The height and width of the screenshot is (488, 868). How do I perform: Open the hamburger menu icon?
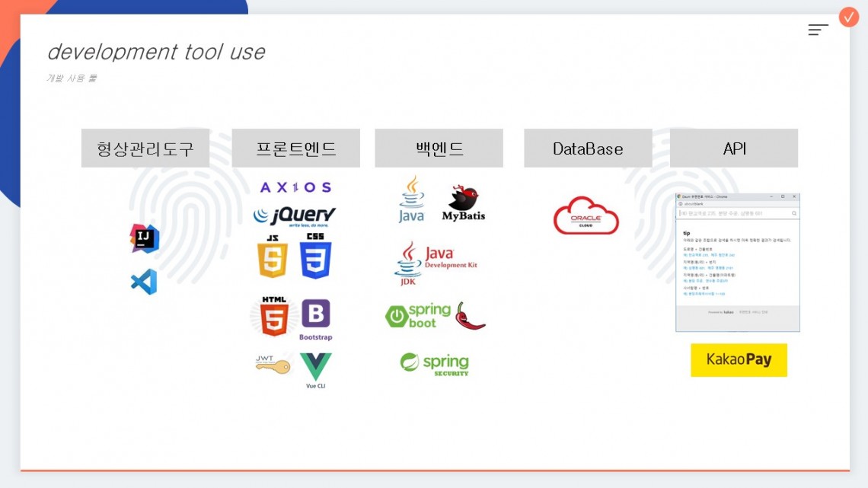(818, 30)
